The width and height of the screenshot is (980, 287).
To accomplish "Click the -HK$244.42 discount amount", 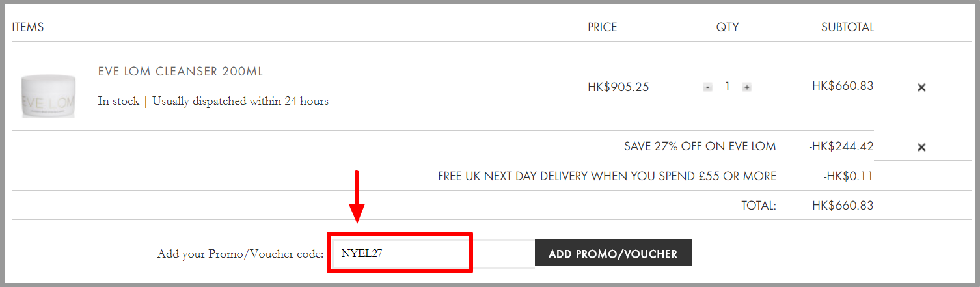I will (x=841, y=146).
